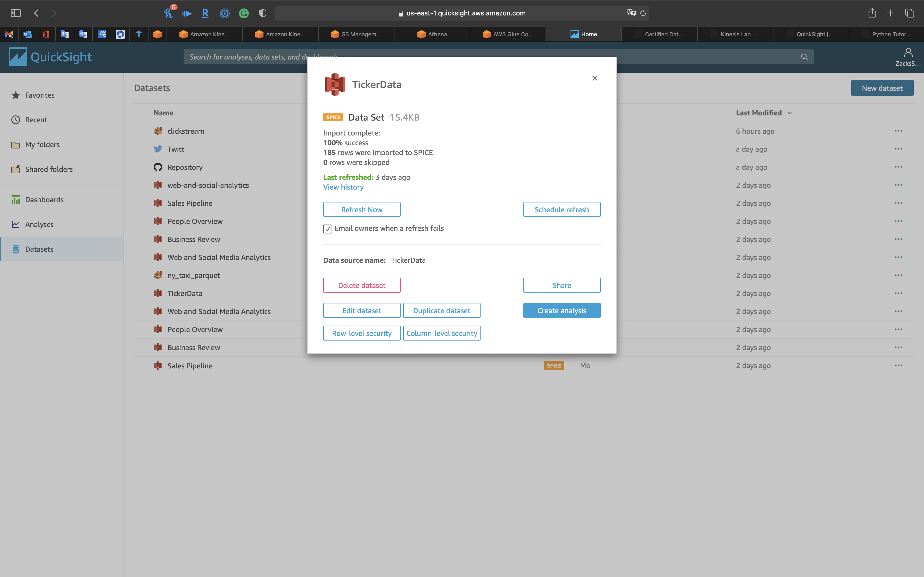Toggle Email owners when refresh fails checkbox

click(328, 228)
